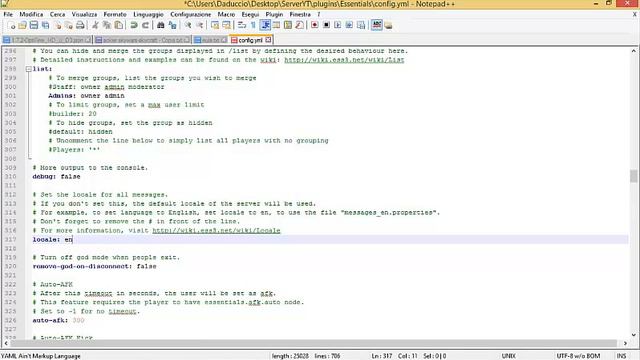Open Find with the binoculars icon

160,25
